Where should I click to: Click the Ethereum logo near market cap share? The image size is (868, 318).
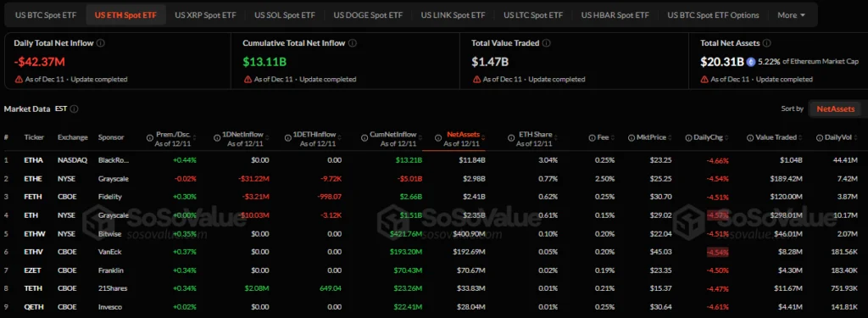pos(751,62)
